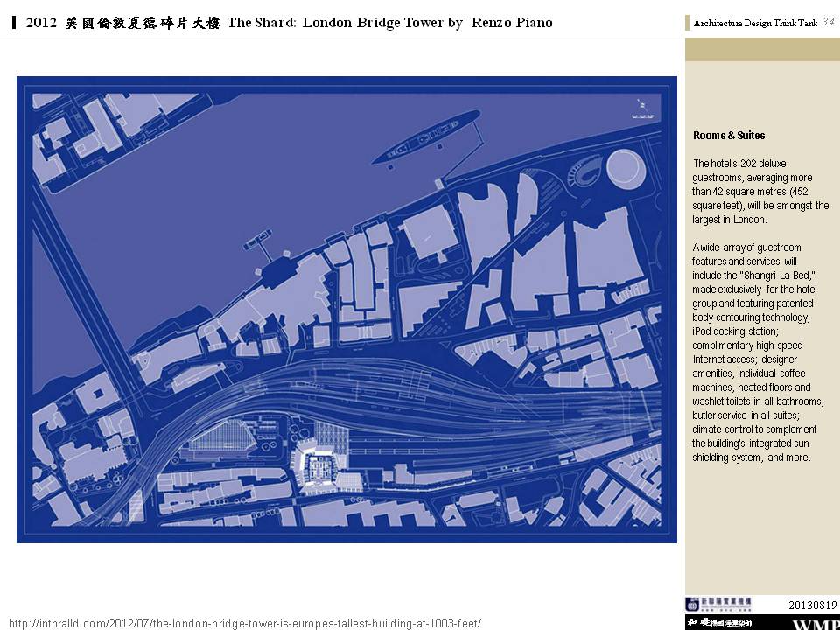Click the date 20130819
The height and width of the screenshot is (630, 840).
point(813,605)
